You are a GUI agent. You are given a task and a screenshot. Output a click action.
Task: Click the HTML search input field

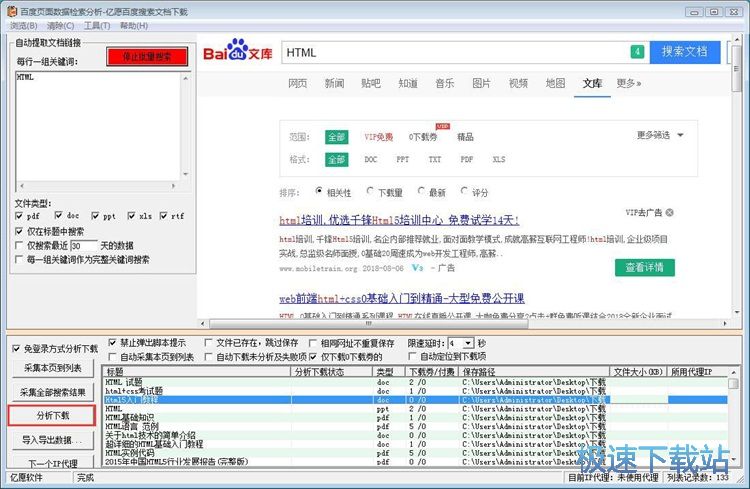457,53
